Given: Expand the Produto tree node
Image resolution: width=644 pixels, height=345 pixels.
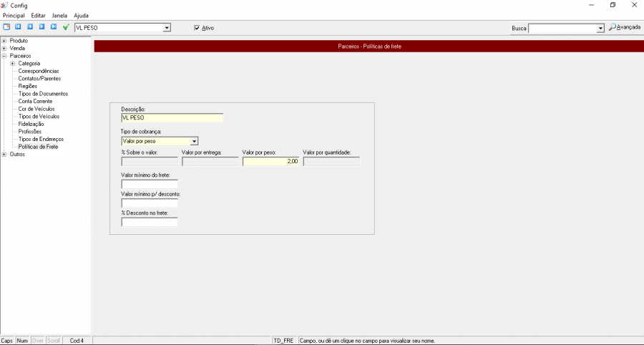Looking at the screenshot, I should point(4,41).
